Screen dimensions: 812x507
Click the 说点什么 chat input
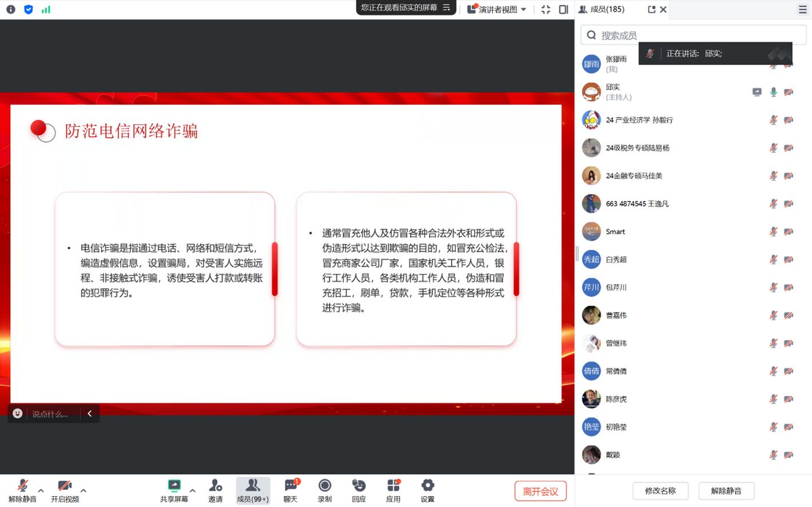click(50, 414)
